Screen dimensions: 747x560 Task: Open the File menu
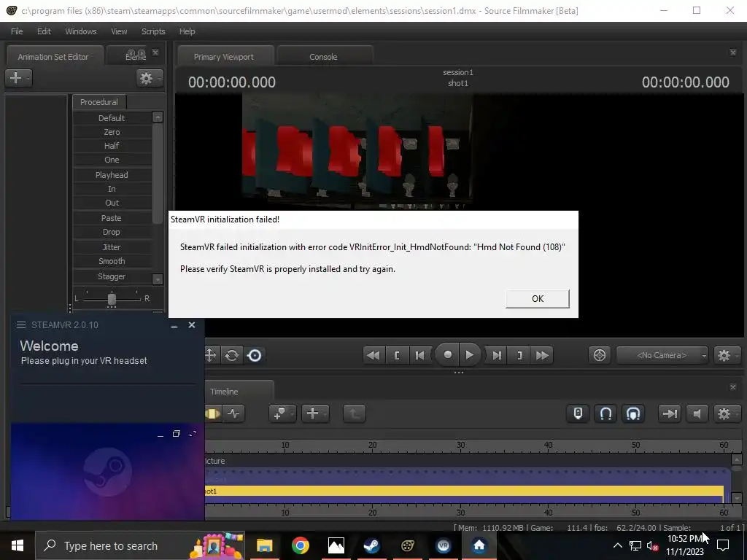tap(17, 31)
